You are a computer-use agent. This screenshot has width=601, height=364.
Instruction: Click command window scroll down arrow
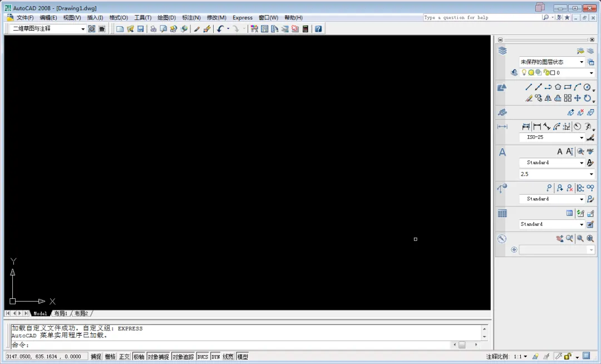pos(485,337)
